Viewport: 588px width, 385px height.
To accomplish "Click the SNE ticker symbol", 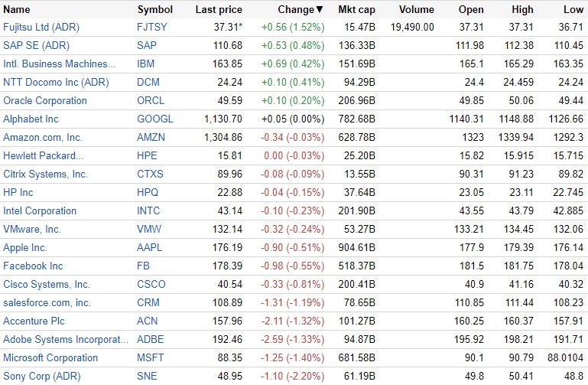I will coord(147,376).
